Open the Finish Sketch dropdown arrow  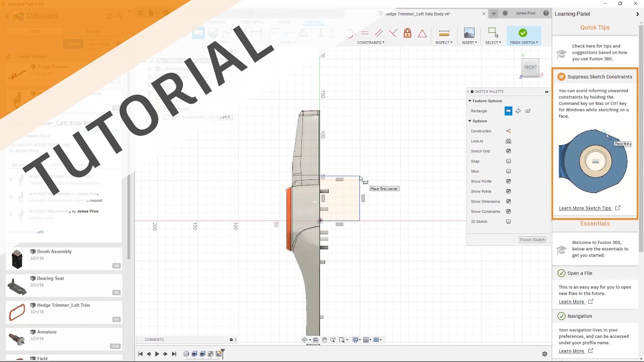[x=537, y=43]
